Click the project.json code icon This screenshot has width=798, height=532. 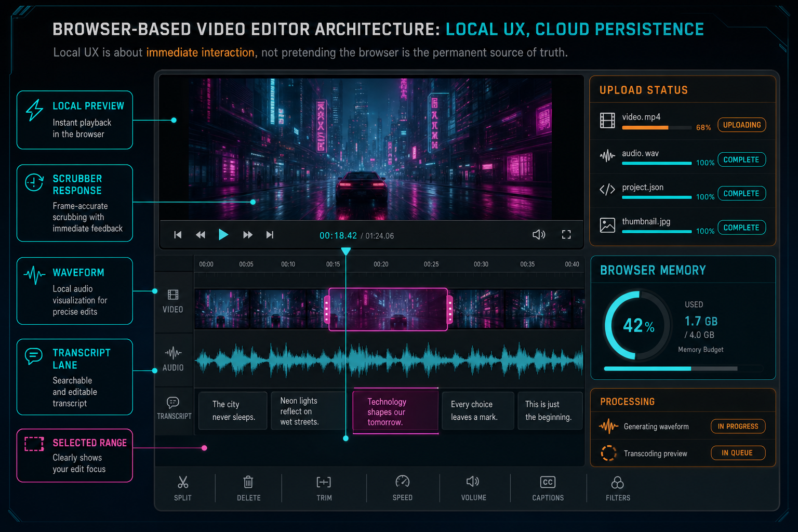(607, 190)
